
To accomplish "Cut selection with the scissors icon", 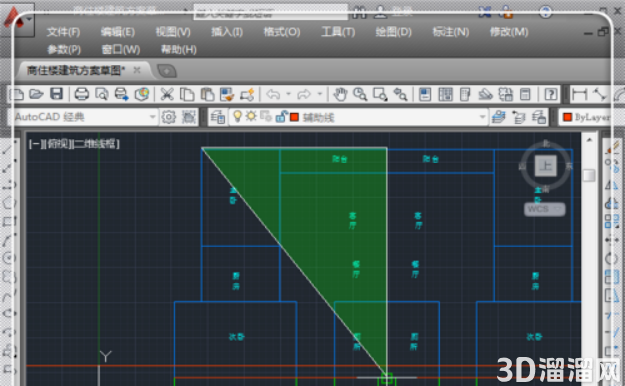I will tap(167, 95).
